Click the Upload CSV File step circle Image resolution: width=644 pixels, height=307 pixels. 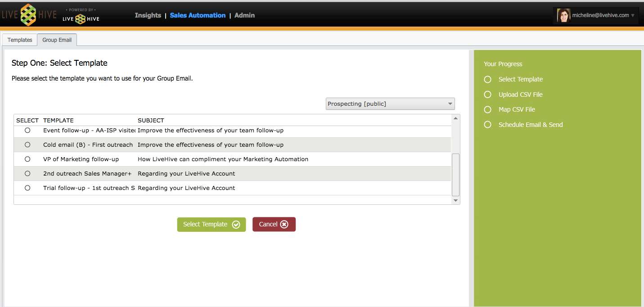(487, 95)
